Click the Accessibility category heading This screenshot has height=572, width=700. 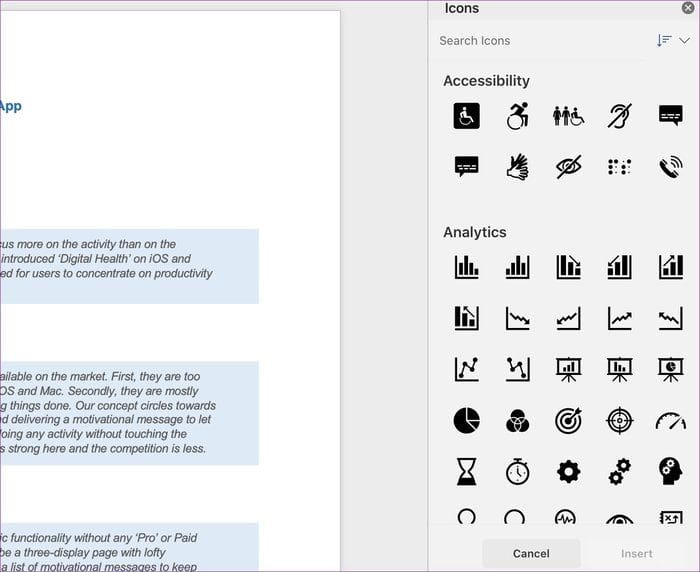pos(487,81)
